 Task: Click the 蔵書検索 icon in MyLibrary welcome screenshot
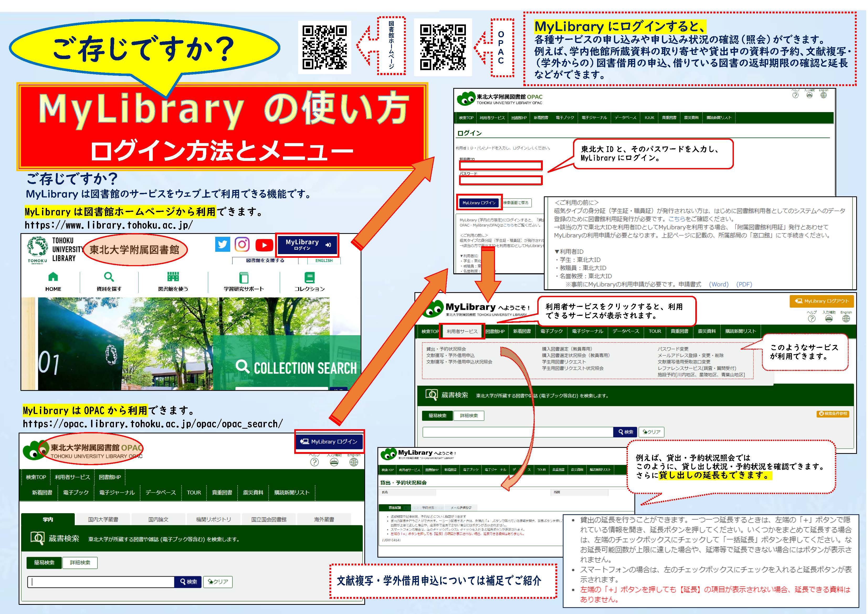coord(431,395)
